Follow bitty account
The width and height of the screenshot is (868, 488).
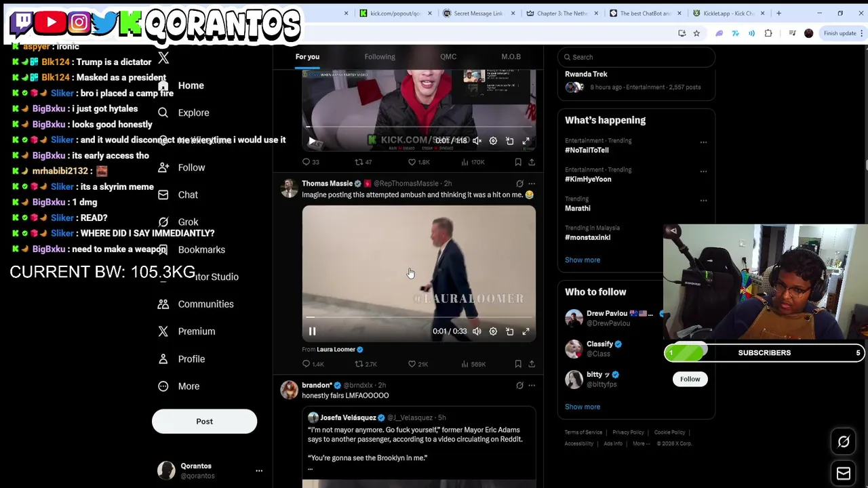(x=690, y=380)
